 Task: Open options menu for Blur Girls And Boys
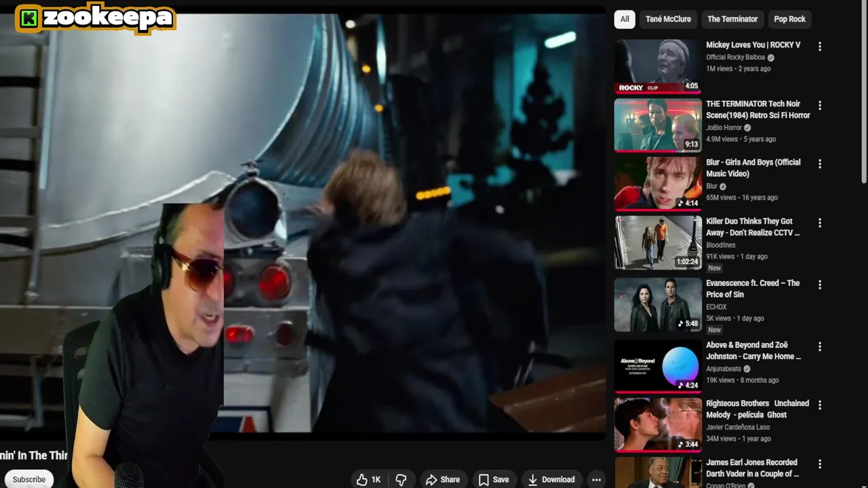820,164
